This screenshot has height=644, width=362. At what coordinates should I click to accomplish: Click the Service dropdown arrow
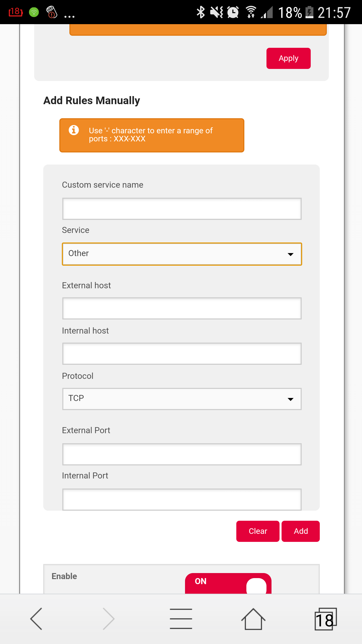291,254
